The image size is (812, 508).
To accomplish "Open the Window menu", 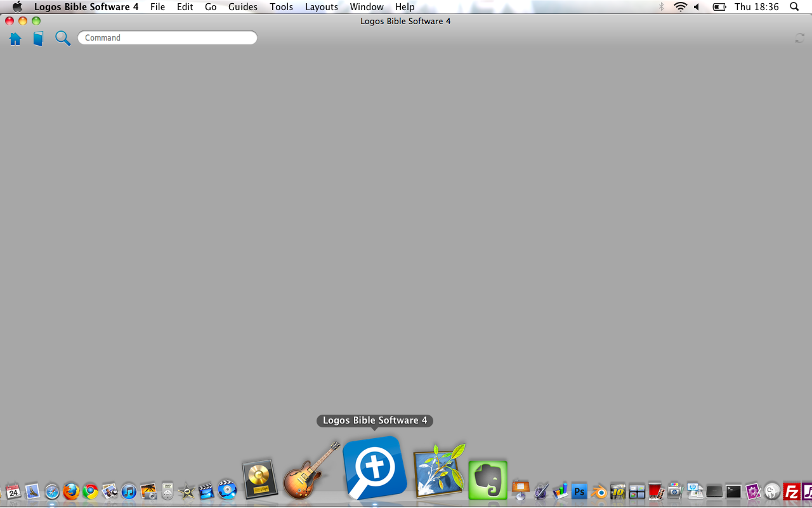I will 367,7.
